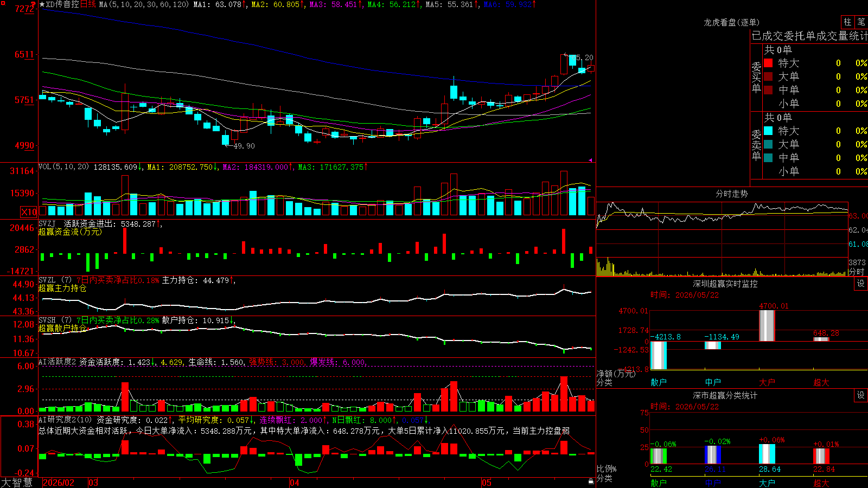Click the 超赢资金流(万元) label
This screenshot has width=868, height=488.
click(x=70, y=232)
